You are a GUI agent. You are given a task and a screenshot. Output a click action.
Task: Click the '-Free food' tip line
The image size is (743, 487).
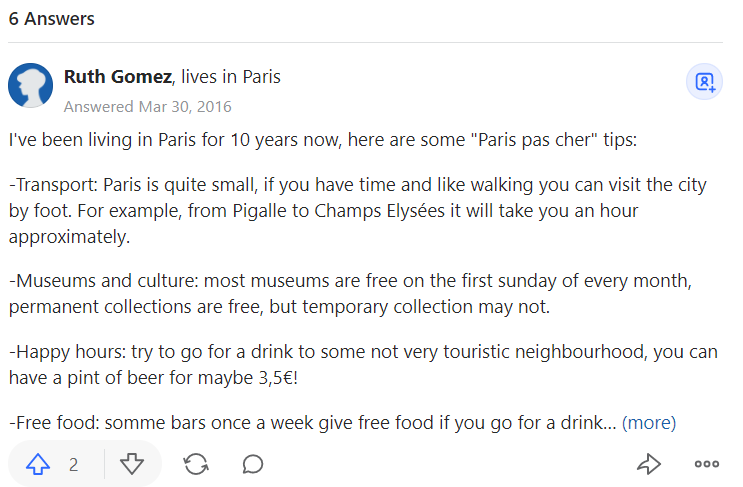[x=312, y=423]
